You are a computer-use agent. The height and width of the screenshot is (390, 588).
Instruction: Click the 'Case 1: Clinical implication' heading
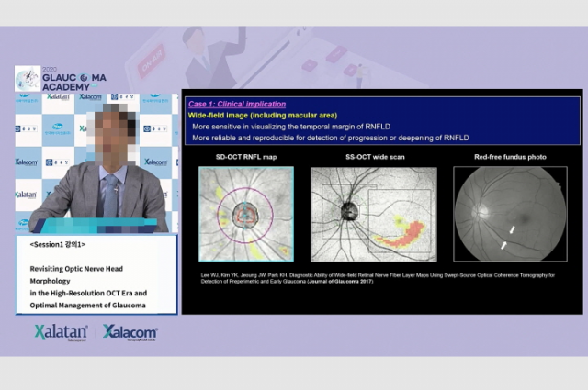237,104
